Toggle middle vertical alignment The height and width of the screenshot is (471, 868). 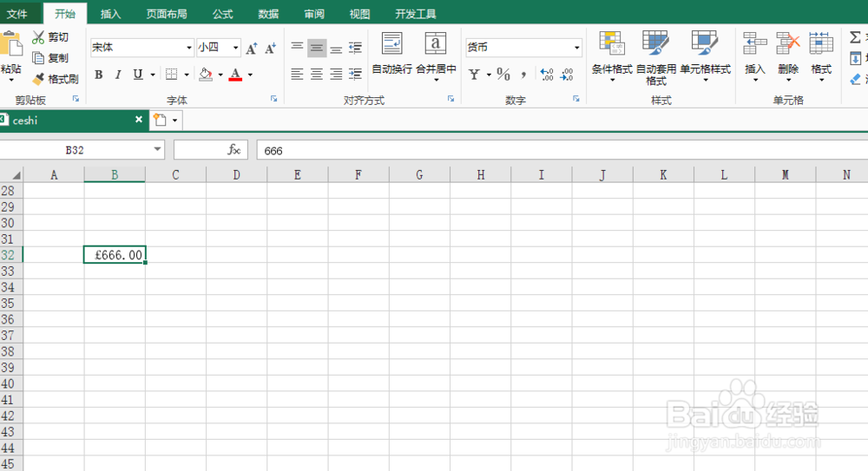pos(317,49)
